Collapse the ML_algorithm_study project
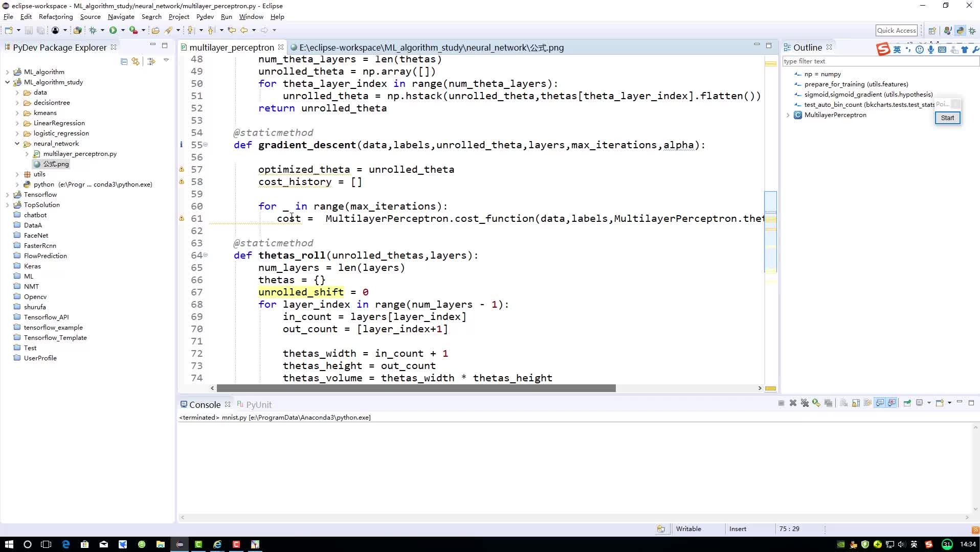 pos(8,82)
